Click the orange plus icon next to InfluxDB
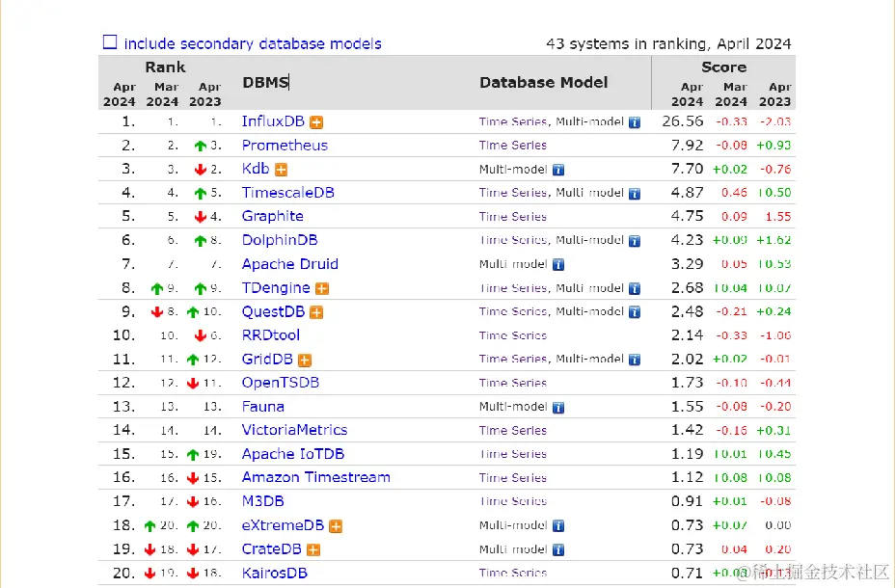896x588 pixels. pyautogui.click(x=316, y=122)
